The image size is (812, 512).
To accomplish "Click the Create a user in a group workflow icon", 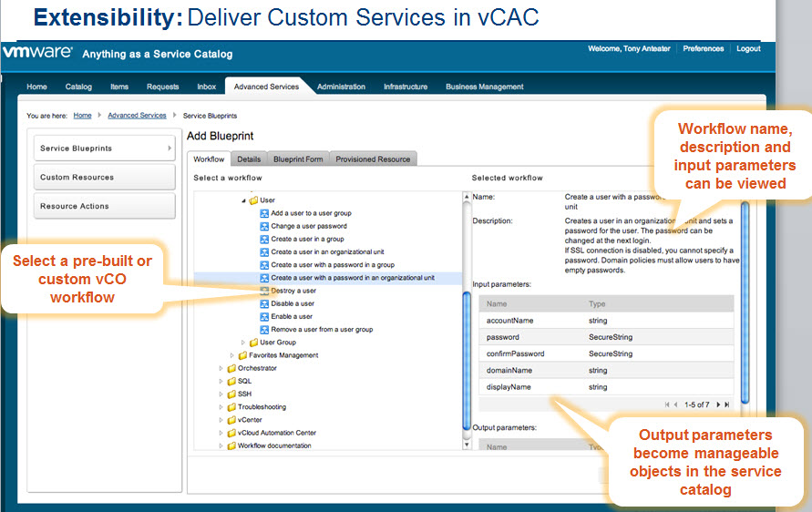I will click(264, 240).
